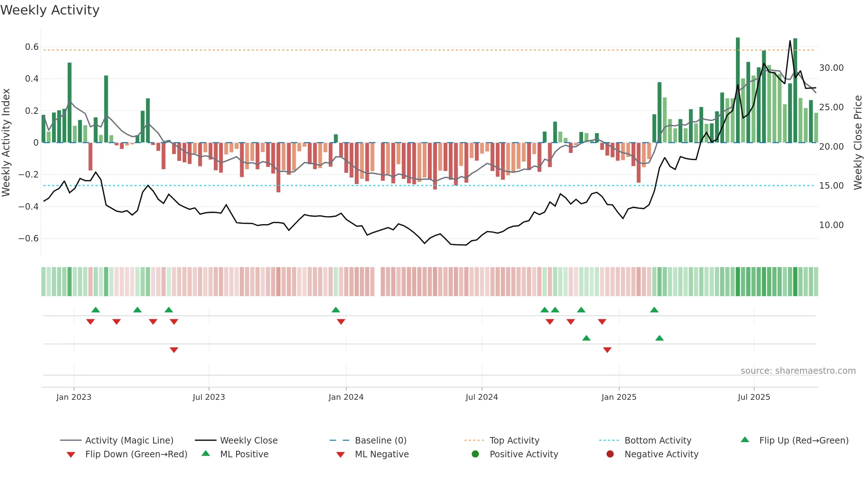Toggle Flip Down (Green→Red) legend entry
868x488 pixels.
click(127, 454)
